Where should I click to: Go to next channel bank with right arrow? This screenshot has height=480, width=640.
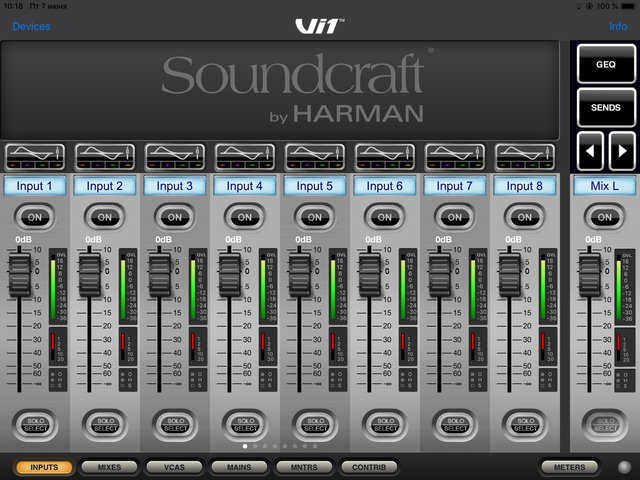point(622,151)
